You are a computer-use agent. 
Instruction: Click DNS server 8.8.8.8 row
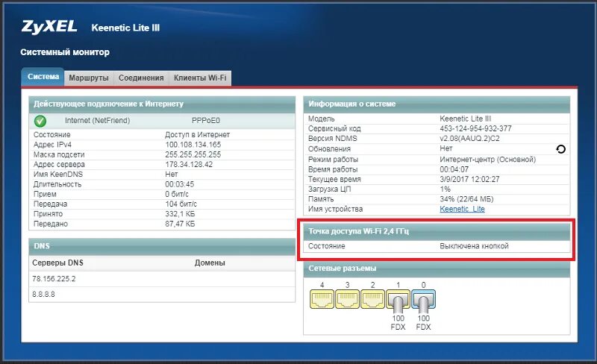tap(162, 295)
